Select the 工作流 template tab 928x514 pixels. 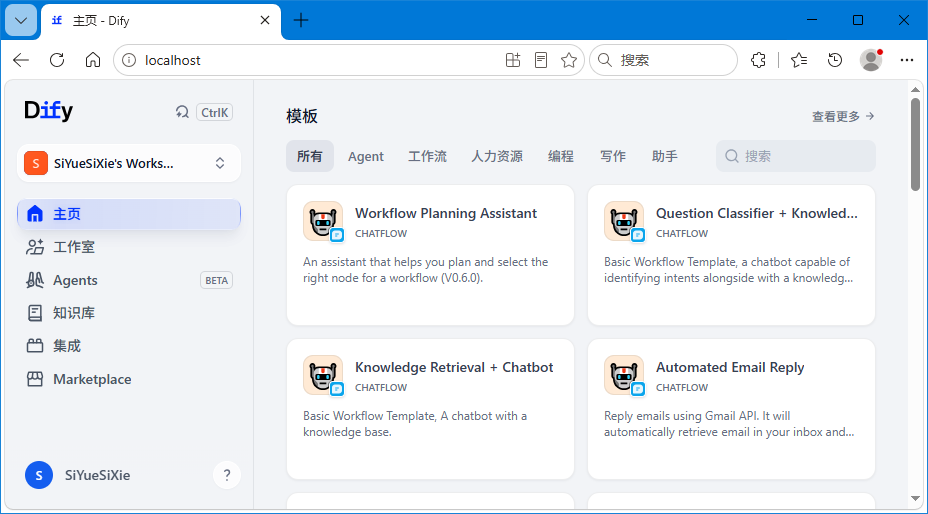point(427,156)
